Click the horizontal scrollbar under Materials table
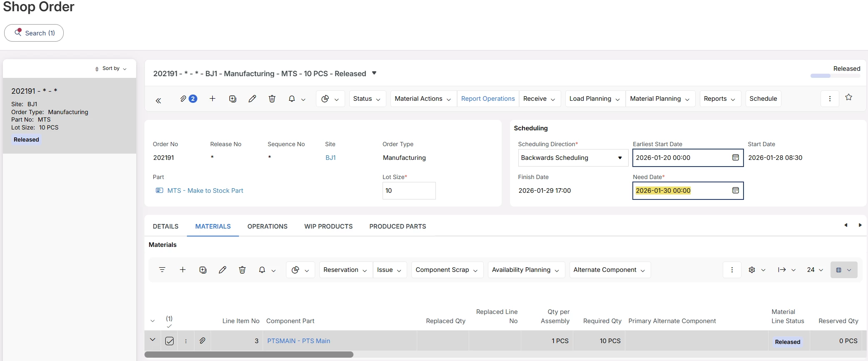Image resolution: width=868 pixels, height=361 pixels. (249, 355)
